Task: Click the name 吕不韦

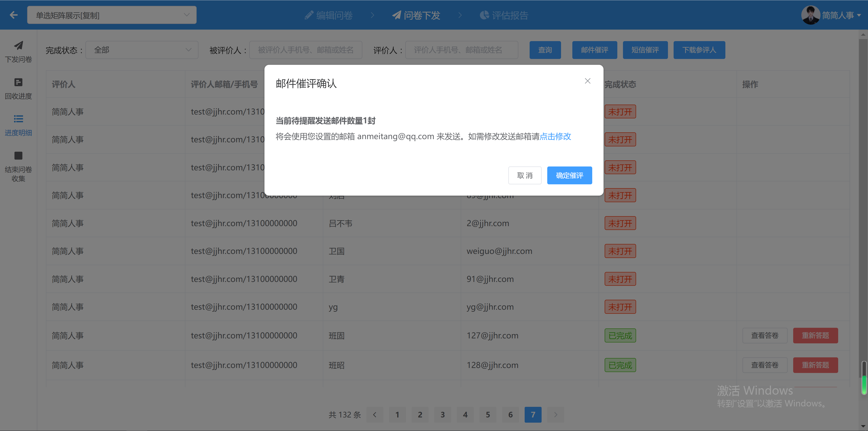Action: 340,223
